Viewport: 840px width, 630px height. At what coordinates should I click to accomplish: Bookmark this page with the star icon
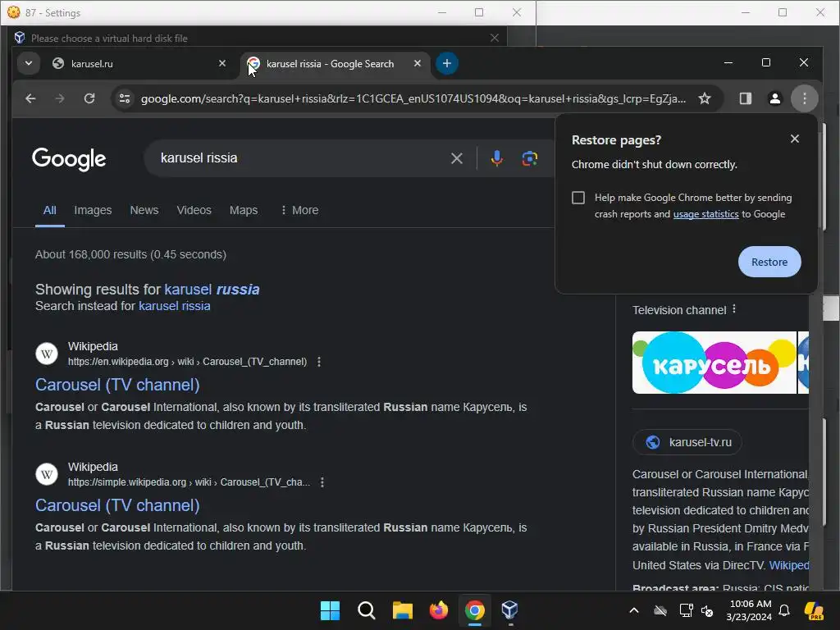click(705, 98)
